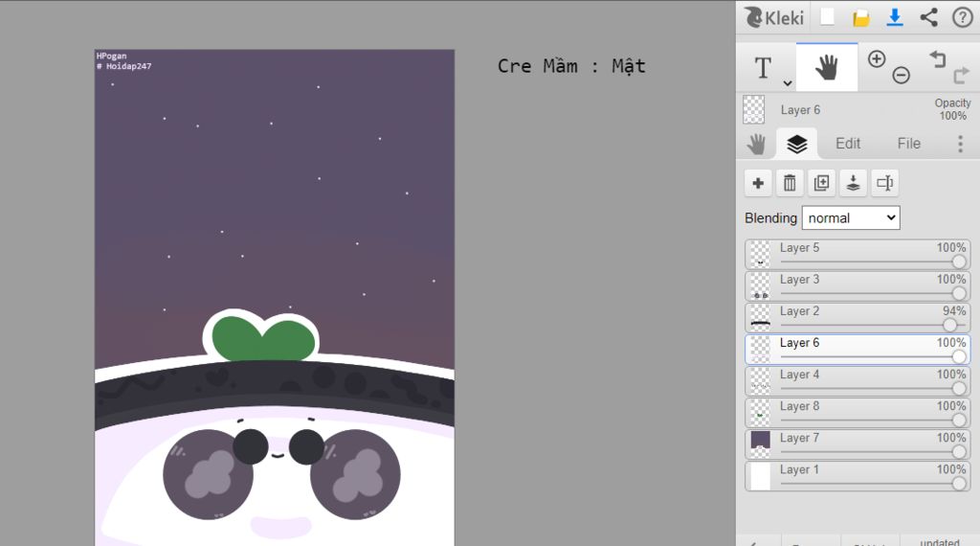Delete the current layer with trash icon
The width and height of the screenshot is (980, 546).
790,183
